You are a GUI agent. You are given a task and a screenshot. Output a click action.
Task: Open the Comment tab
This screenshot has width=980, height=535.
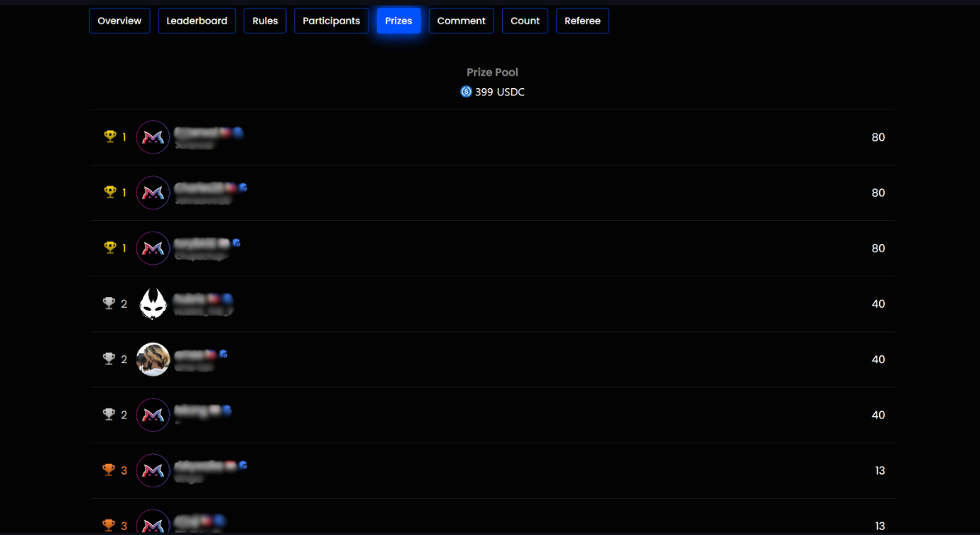(x=461, y=21)
